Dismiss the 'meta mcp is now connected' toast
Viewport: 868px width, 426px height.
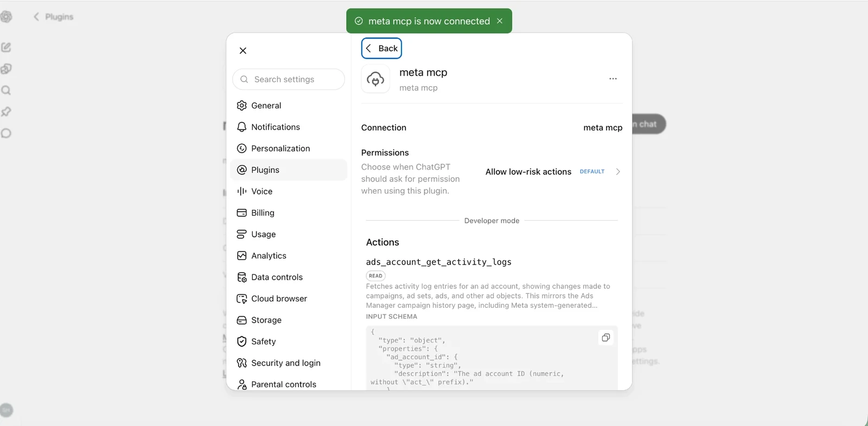(500, 21)
